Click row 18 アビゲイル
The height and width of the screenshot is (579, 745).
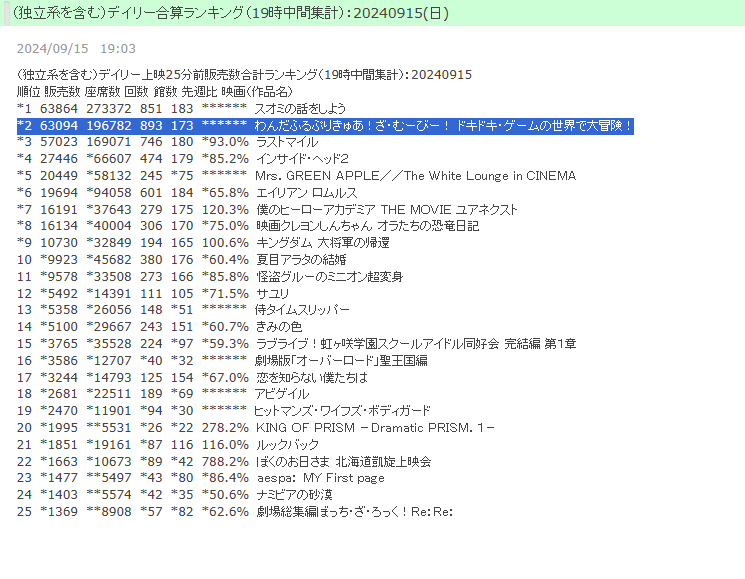tap(163, 394)
